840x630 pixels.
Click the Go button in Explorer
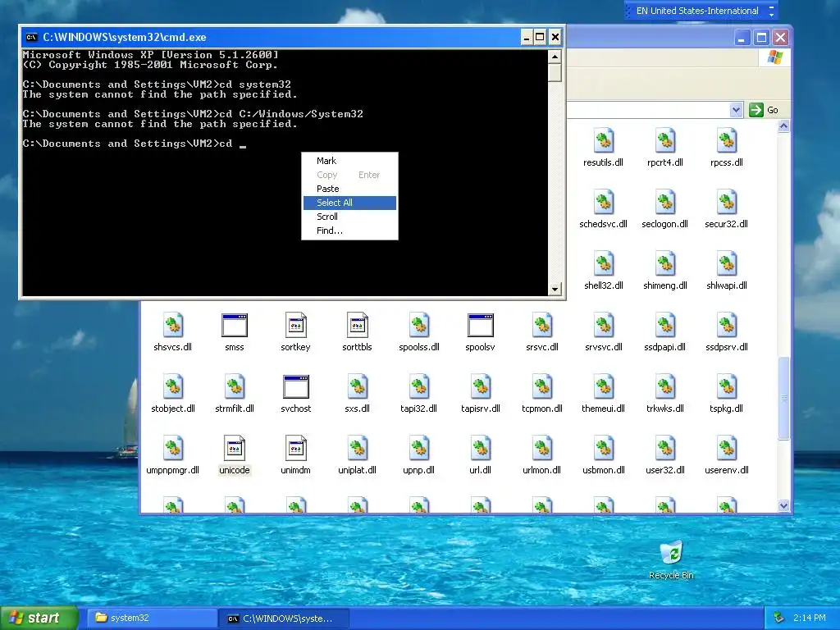point(764,110)
